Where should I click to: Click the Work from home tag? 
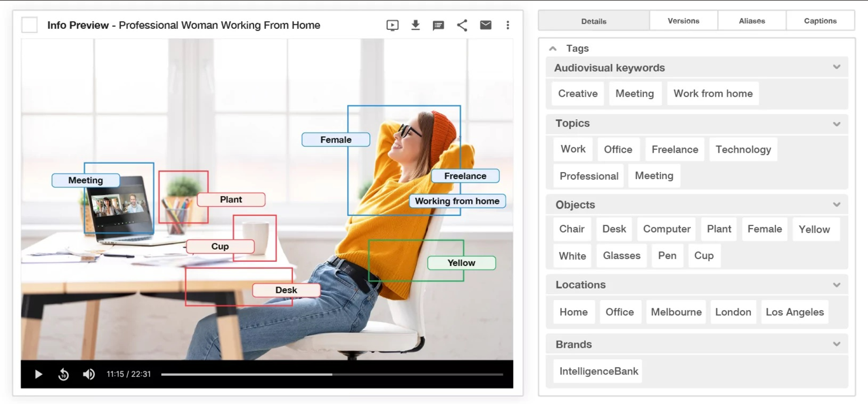point(713,93)
